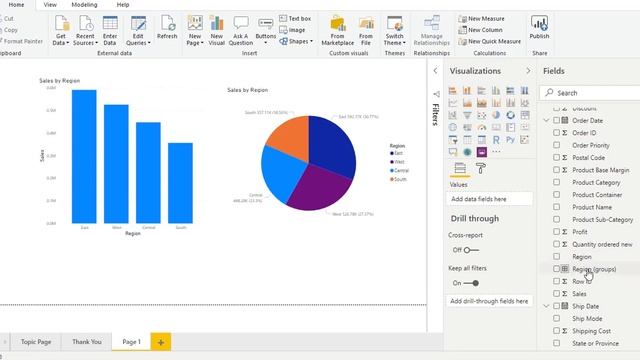The height and width of the screenshot is (360, 640).
Task: Insert a waterfall chart visual
Action: click(x=453, y=115)
